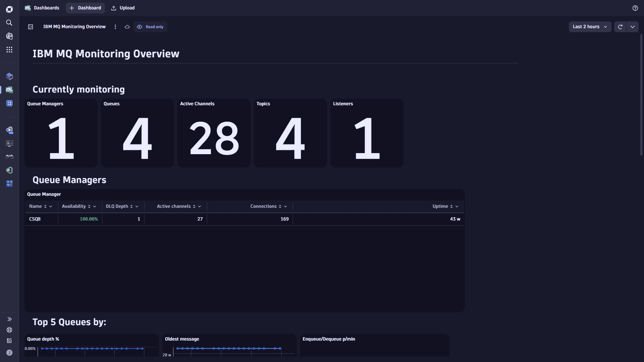644x362 pixels.
Task: Click the Dynatrace logo icon
Action: pyautogui.click(x=9, y=9)
